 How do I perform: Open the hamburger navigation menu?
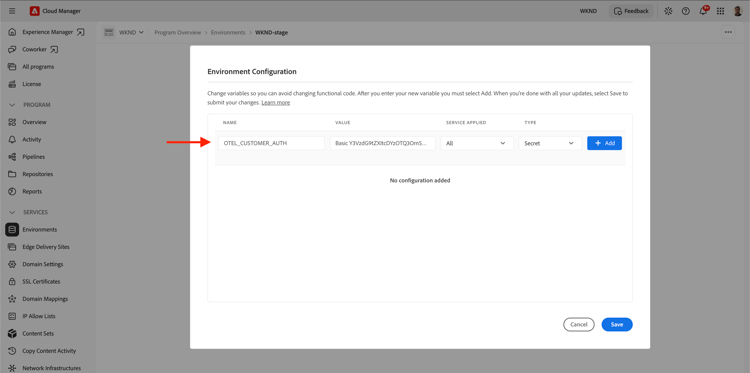(12, 11)
